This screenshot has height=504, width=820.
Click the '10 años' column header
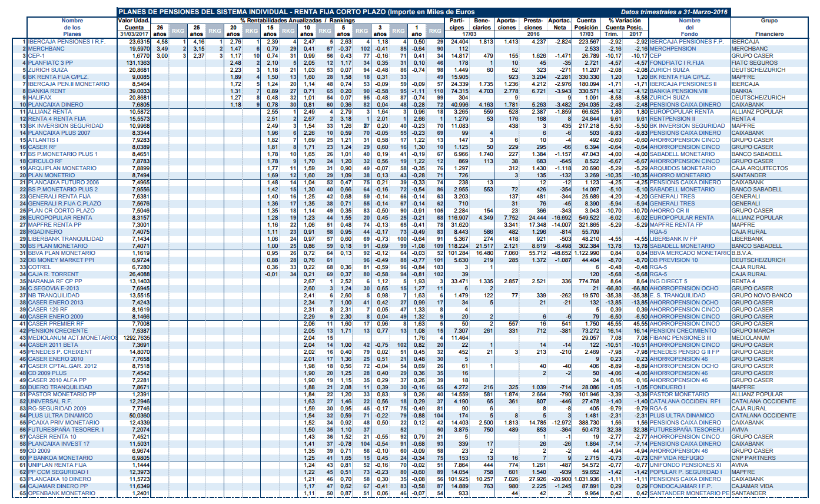(306, 31)
